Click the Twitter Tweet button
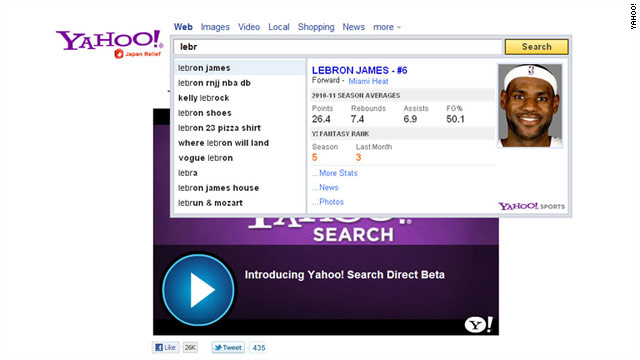The image size is (640, 360). 228,347
